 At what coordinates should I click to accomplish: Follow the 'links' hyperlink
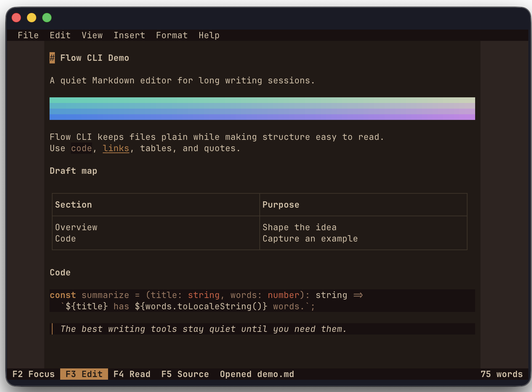116,148
